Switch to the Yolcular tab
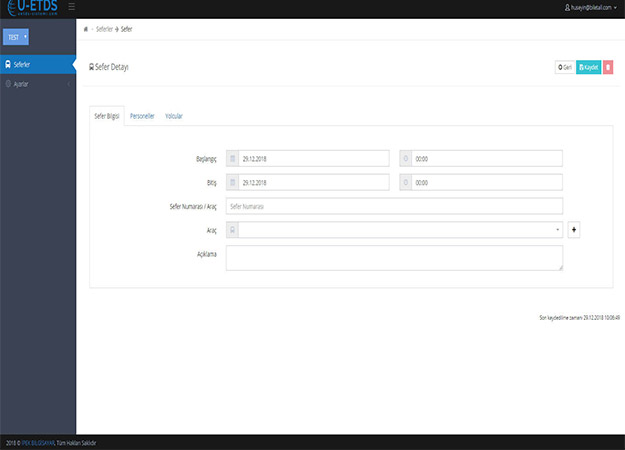 173,116
